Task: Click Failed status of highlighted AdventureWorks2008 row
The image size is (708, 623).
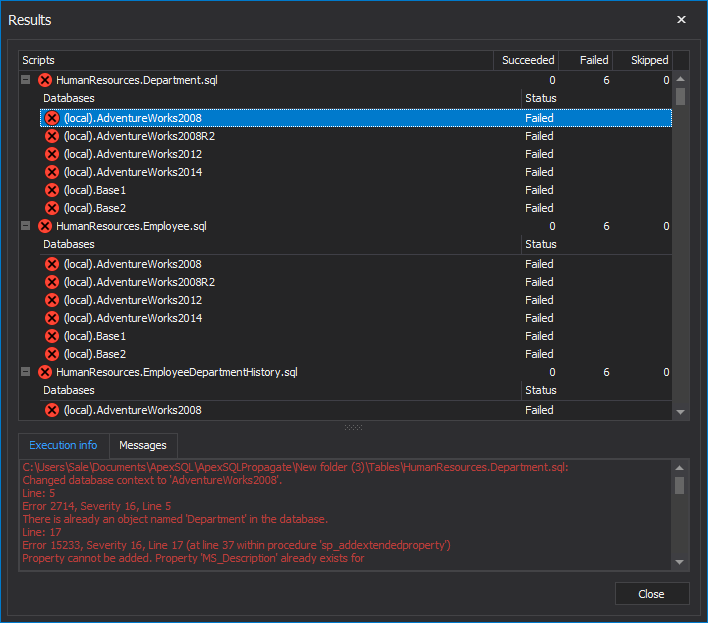Action: (x=539, y=118)
